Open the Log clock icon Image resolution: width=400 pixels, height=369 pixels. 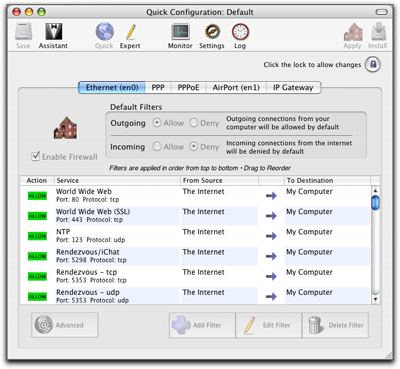(x=240, y=32)
